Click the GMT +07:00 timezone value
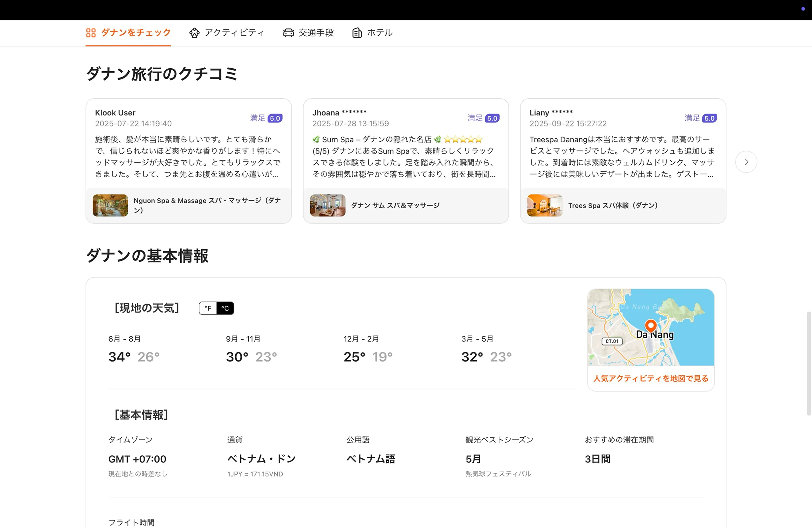This screenshot has width=812, height=528. [137, 459]
